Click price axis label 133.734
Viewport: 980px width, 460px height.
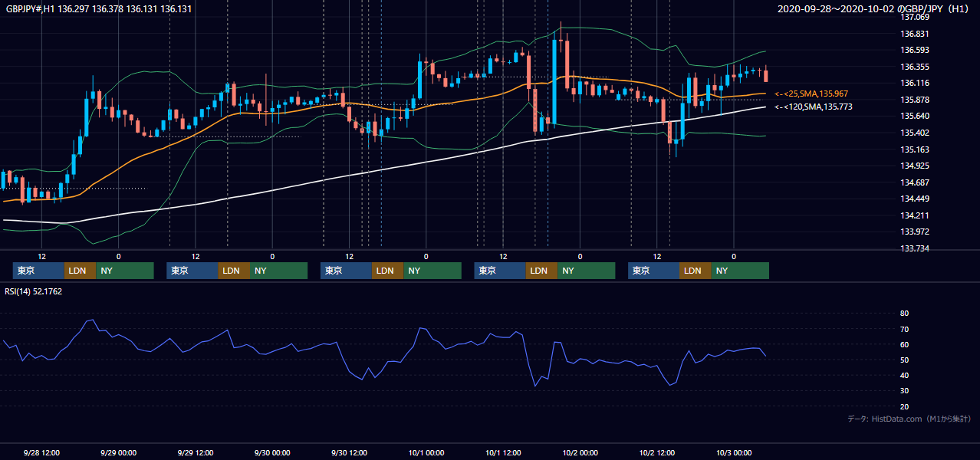pyautogui.click(x=916, y=248)
